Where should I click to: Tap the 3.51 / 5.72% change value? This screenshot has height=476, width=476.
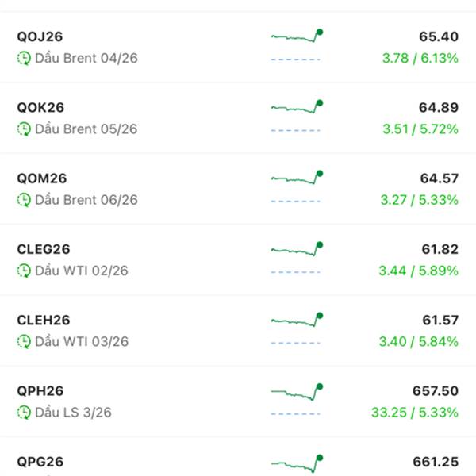pyautogui.click(x=420, y=129)
